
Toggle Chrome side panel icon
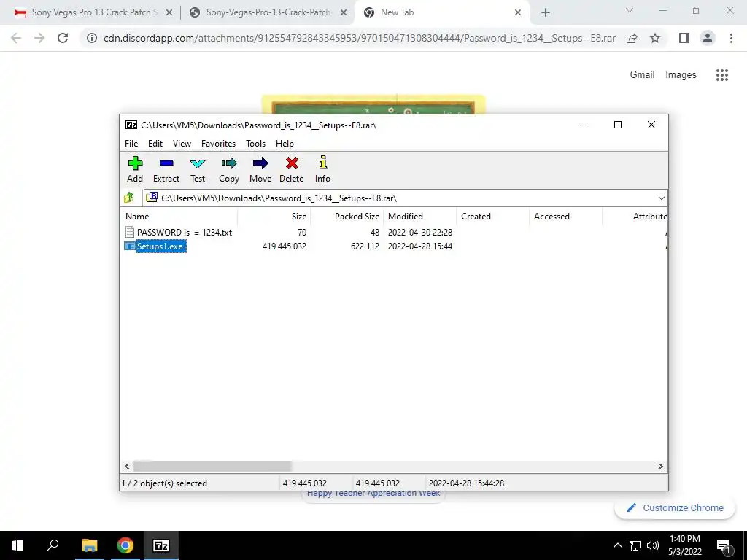point(684,38)
